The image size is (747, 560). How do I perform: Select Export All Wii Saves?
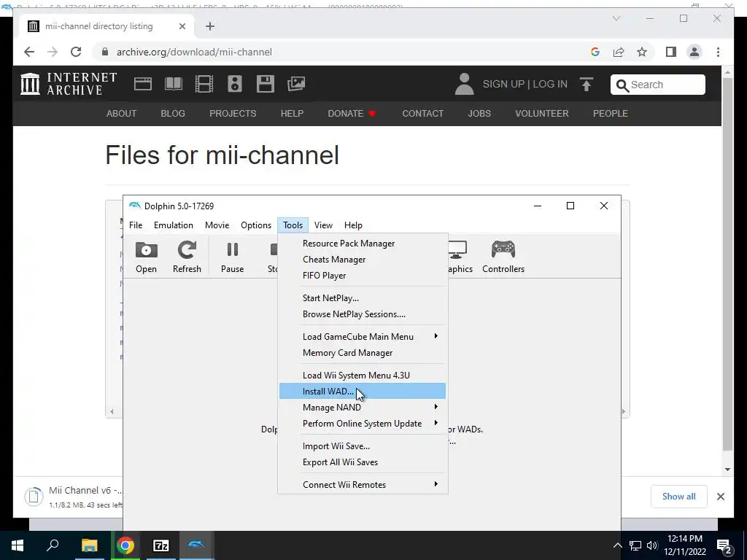click(363, 462)
